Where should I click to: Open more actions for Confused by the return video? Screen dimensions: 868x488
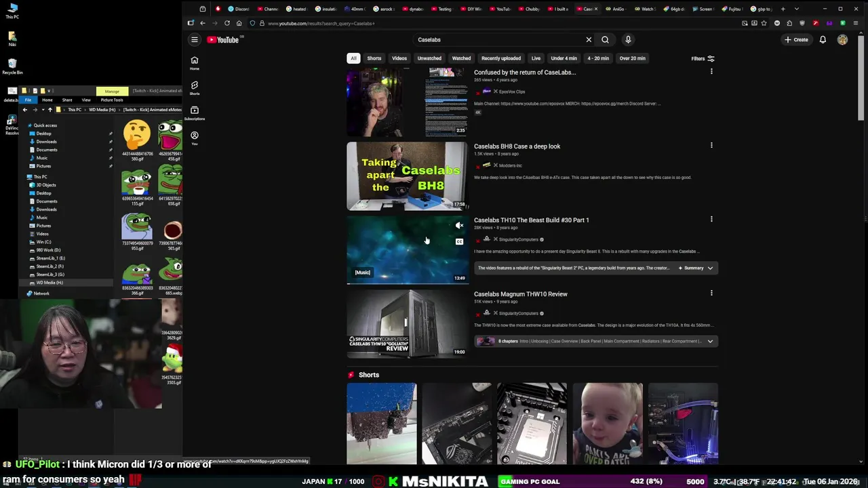711,71
